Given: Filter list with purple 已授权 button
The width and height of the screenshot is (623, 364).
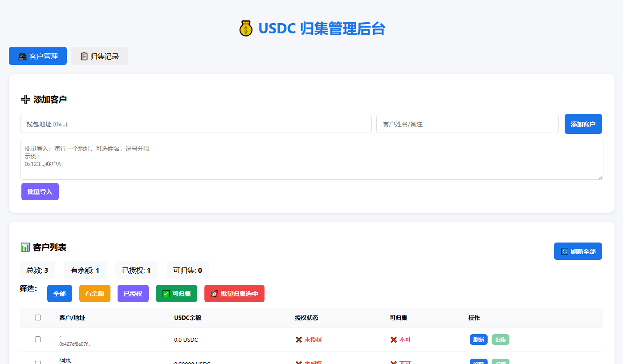Looking at the screenshot, I should tap(133, 294).
